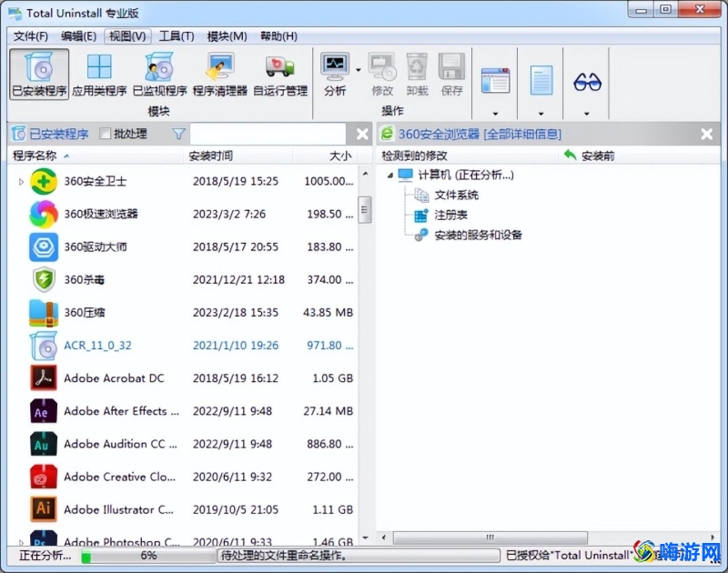Launch the 程序清理器 module
Screen dimensions: 728x573
(219, 74)
